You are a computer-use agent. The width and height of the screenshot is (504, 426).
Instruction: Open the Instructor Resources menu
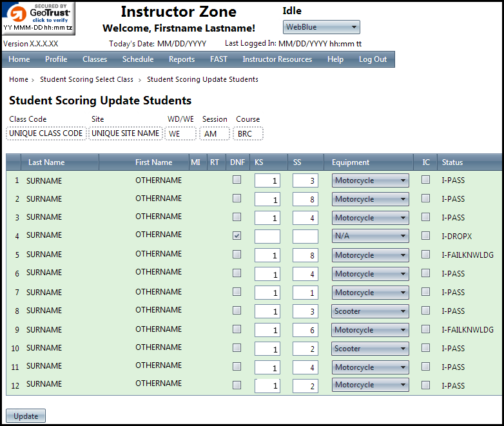(277, 59)
